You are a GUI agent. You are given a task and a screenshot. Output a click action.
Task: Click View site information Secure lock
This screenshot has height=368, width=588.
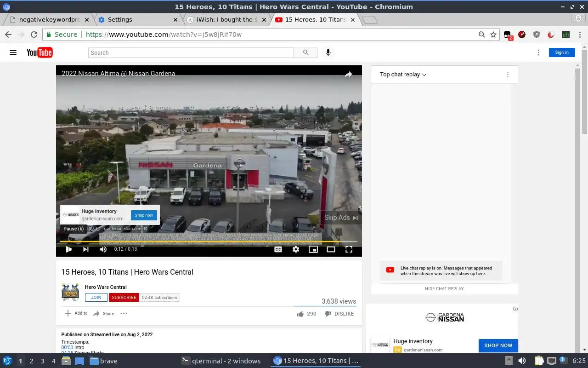click(62, 34)
